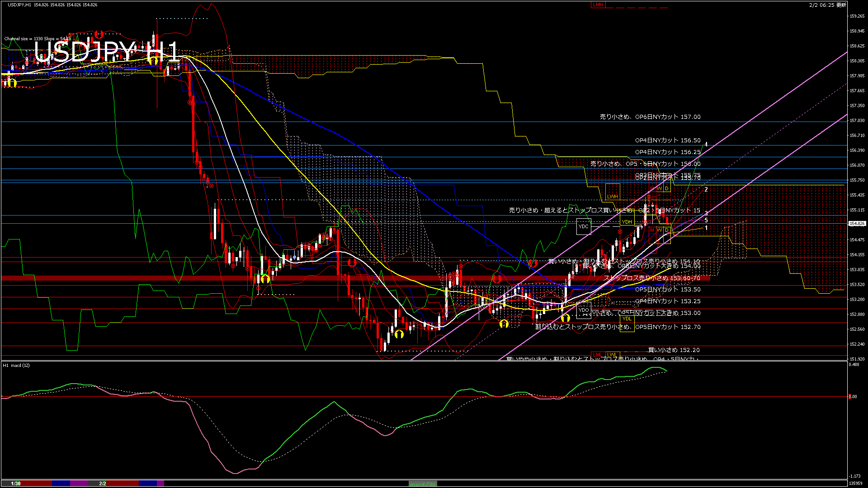Click the OP5日NYカット 153.50 text label

pyautogui.click(x=668, y=290)
